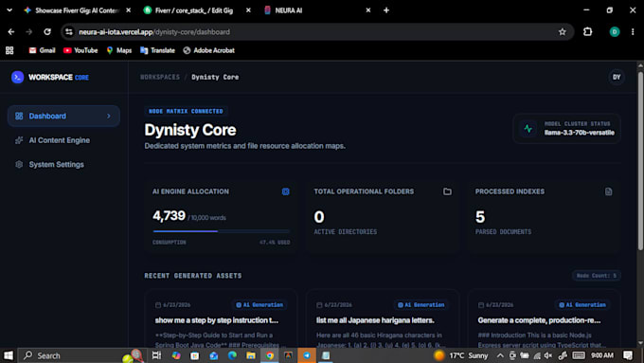Click the Node Matrix Connected badge

click(186, 111)
